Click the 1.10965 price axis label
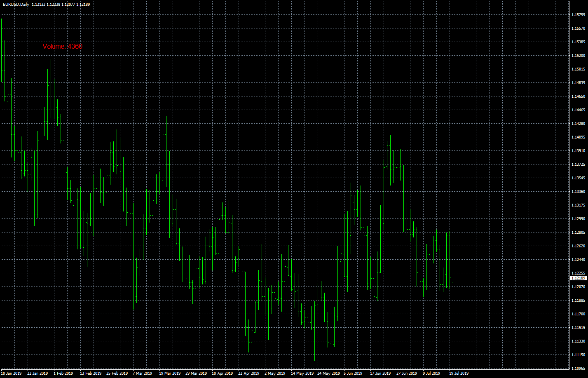 578,369
